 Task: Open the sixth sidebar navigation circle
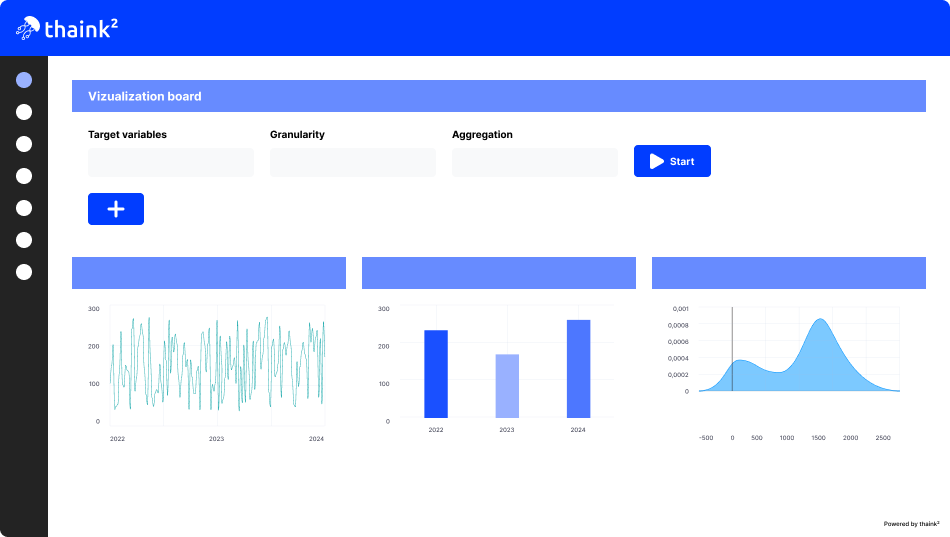coord(24,240)
